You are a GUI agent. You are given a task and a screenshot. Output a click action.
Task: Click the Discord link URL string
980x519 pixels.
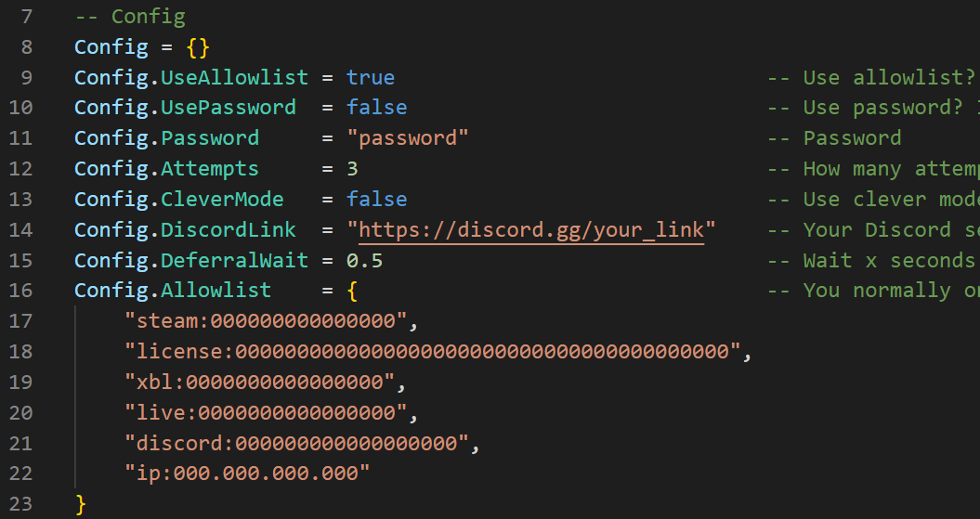pos(531,230)
